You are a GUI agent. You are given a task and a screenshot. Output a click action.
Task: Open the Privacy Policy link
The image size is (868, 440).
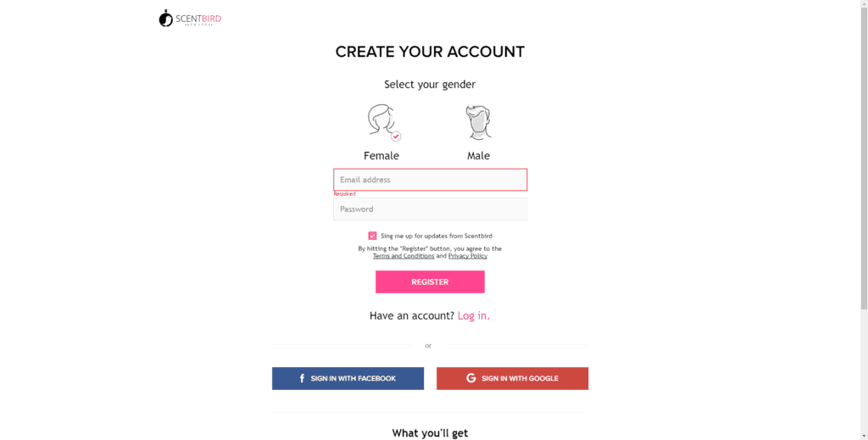(468, 256)
